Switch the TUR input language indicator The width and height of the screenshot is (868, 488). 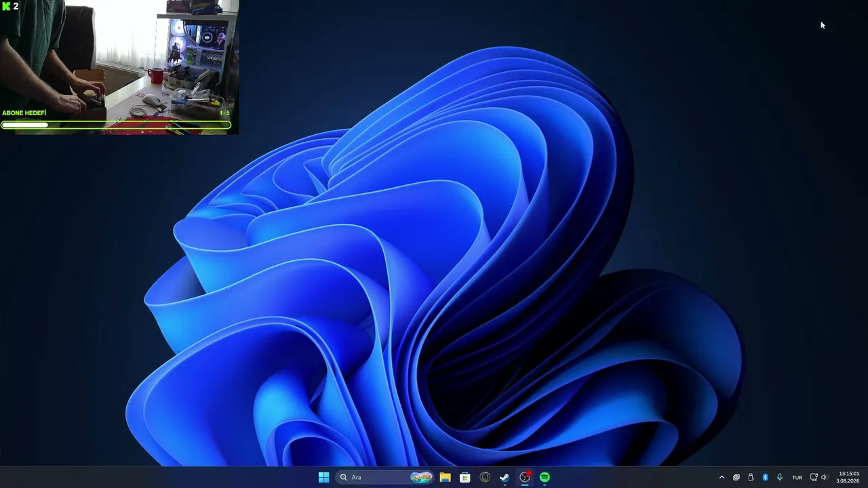(797, 477)
